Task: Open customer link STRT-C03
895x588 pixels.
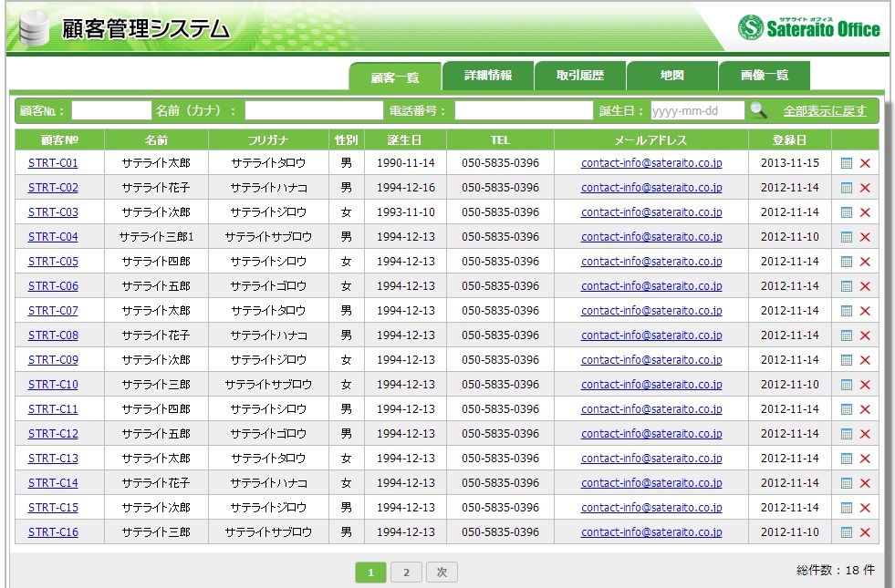Action: pos(53,212)
